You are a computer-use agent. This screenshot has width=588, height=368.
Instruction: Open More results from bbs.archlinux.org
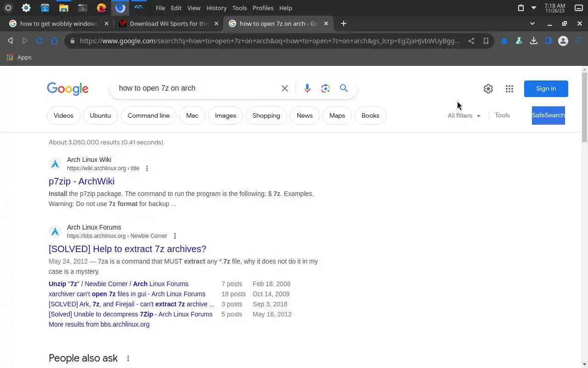tap(99, 324)
